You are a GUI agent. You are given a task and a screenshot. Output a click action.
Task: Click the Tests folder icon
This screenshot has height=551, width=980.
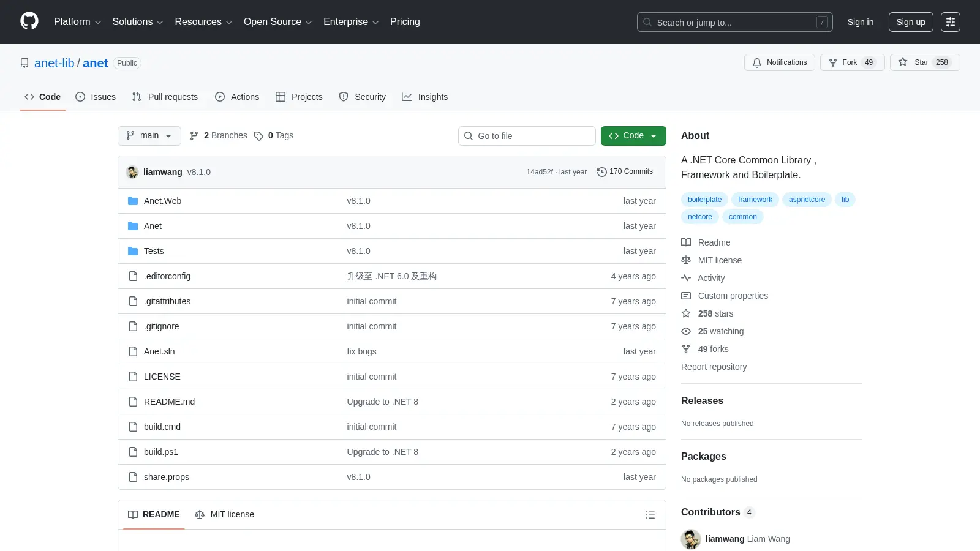click(x=133, y=251)
